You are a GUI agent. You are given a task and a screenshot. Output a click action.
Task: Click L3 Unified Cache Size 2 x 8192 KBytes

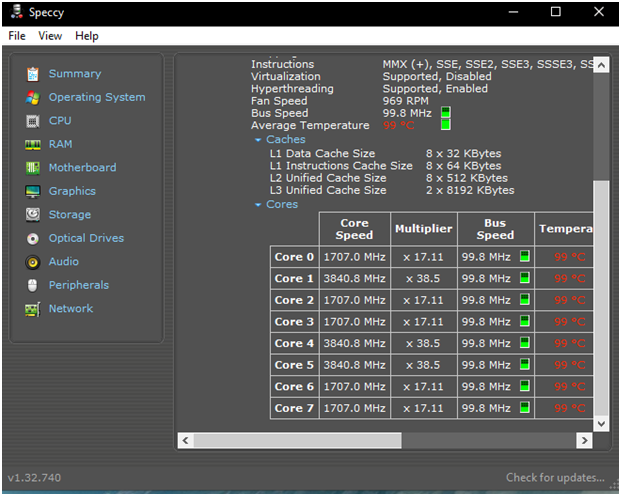(470, 190)
